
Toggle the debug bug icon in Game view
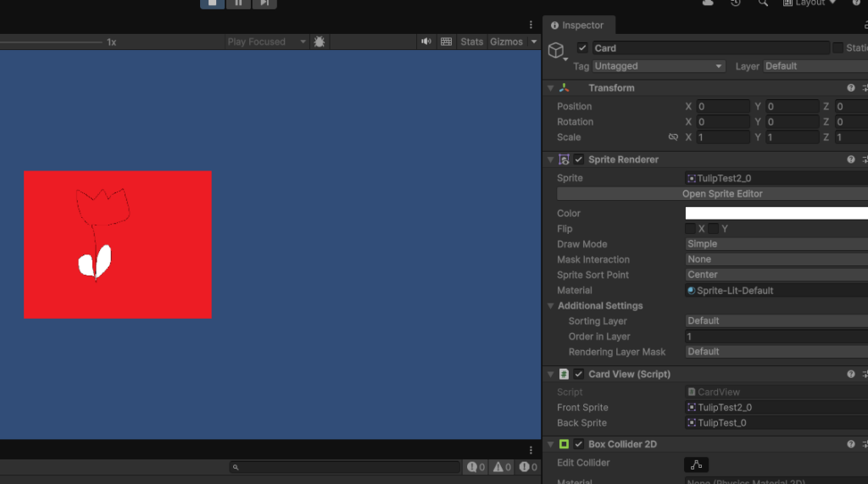(320, 42)
